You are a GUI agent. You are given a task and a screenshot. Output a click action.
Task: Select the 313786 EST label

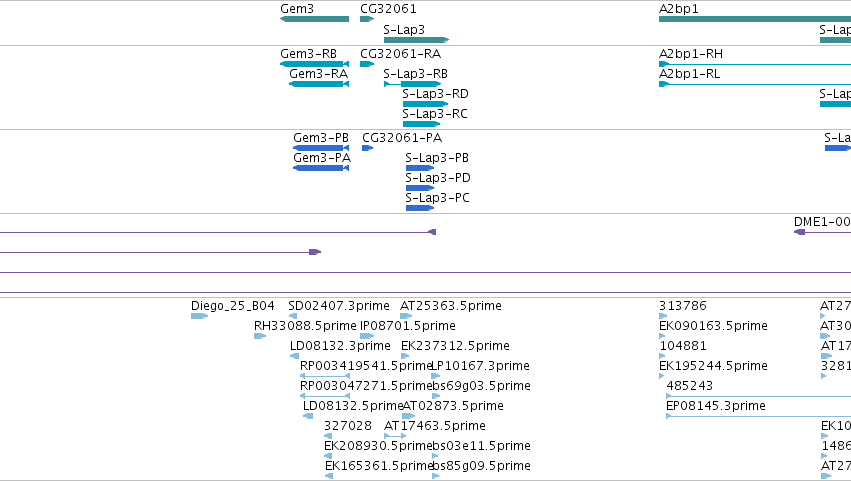click(683, 306)
